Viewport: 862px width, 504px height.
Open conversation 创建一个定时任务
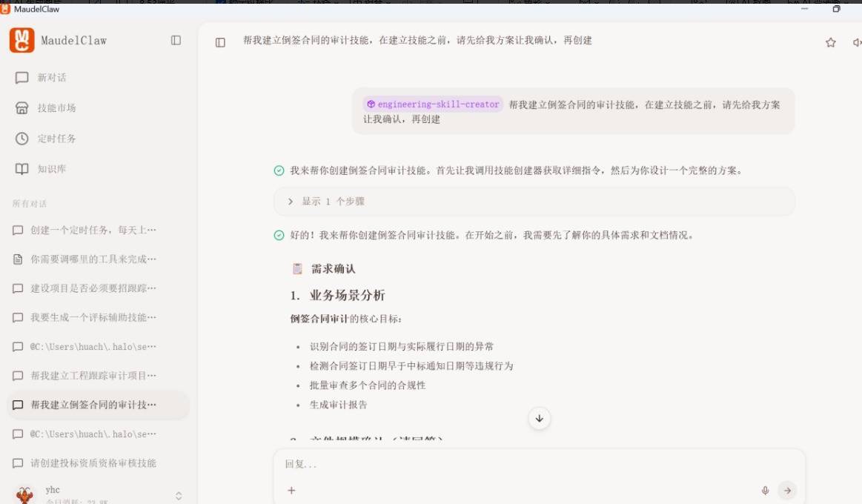pos(93,230)
